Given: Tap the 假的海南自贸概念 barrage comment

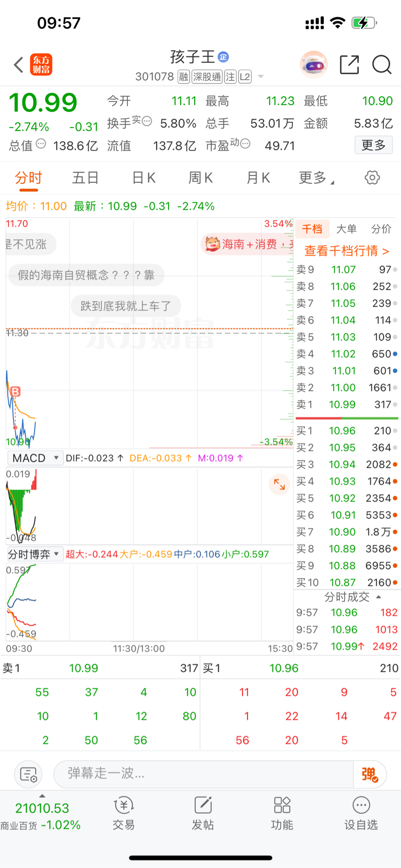Looking at the screenshot, I should (86, 275).
